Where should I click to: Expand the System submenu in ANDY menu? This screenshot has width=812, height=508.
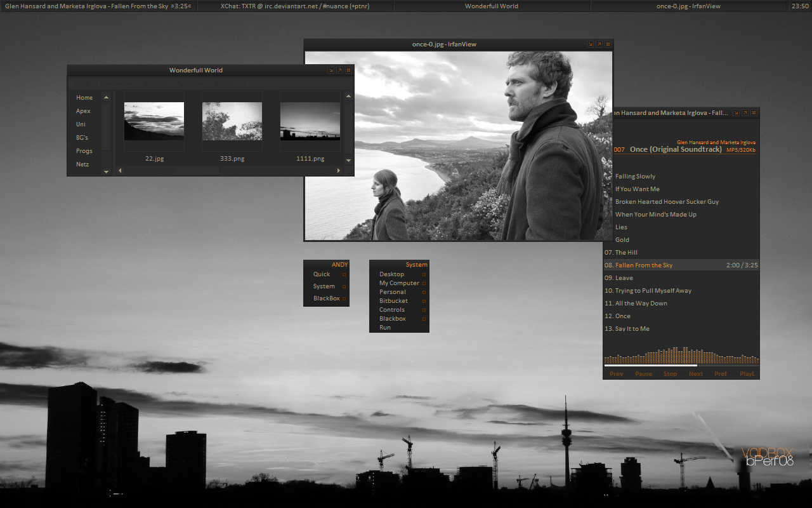pyautogui.click(x=326, y=286)
